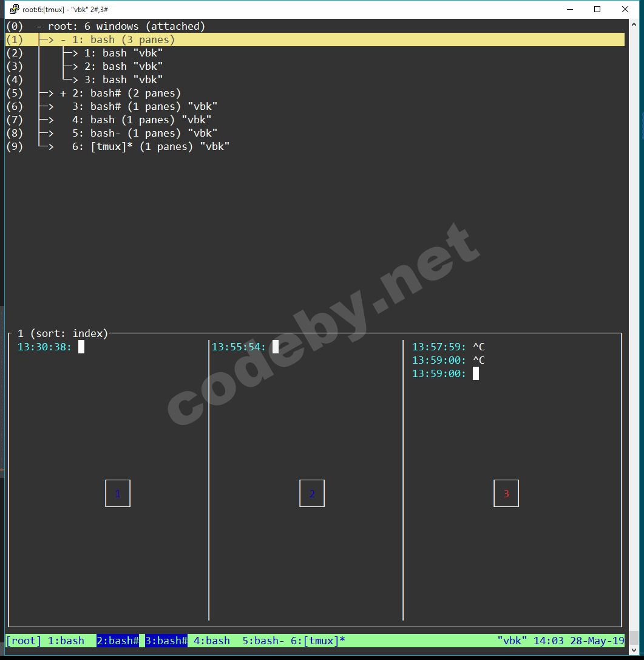Switch to '3:bash#' in the status bar
644x660 pixels.
coord(166,641)
